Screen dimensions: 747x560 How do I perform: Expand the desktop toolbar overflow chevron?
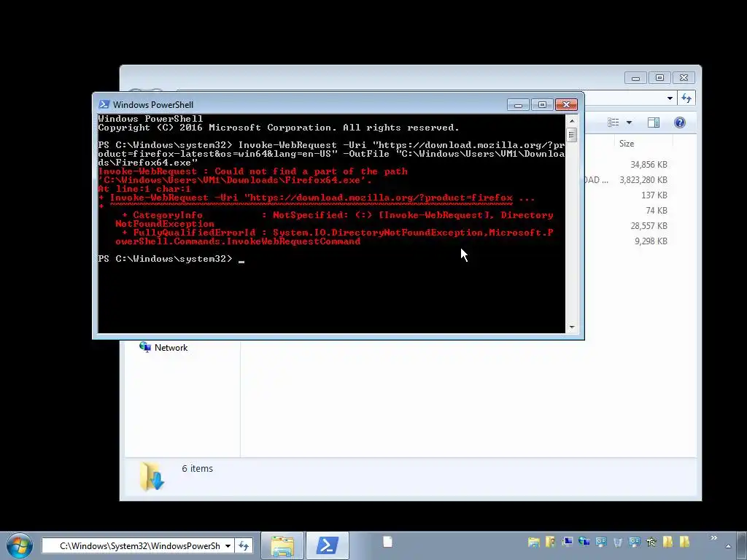coord(713,538)
